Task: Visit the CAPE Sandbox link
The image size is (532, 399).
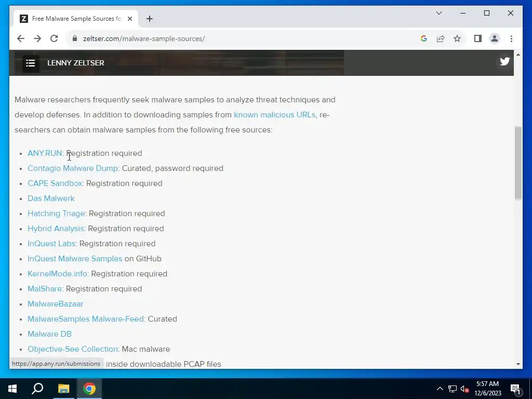Action: click(55, 183)
